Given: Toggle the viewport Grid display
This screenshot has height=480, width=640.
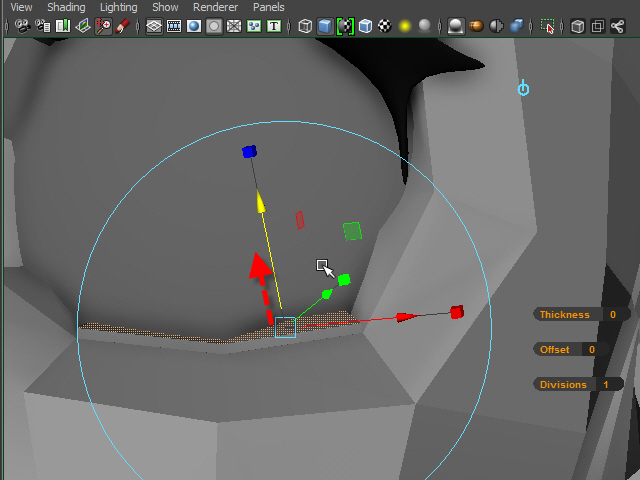Looking at the screenshot, I should point(154,27).
